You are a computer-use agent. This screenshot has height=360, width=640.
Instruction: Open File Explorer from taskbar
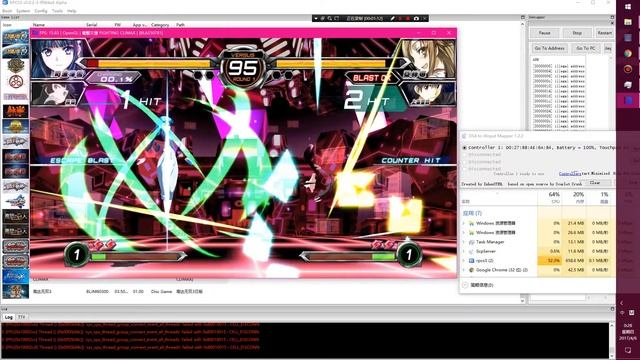[628, 22]
